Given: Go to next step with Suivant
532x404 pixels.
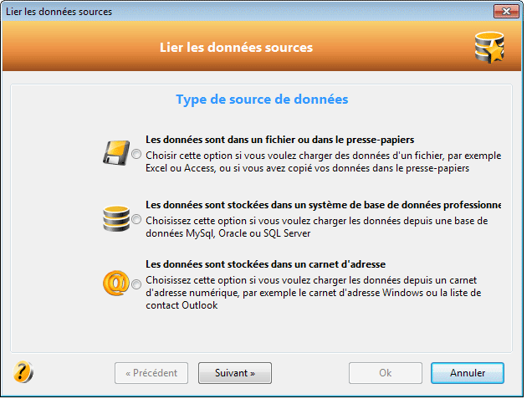Looking at the screenshot, I should tap(235, 373).
